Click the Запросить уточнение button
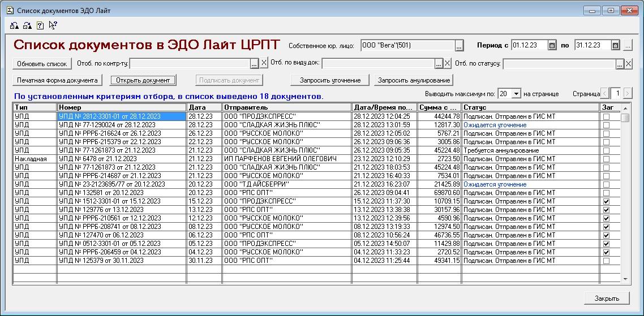 [330, 80]
